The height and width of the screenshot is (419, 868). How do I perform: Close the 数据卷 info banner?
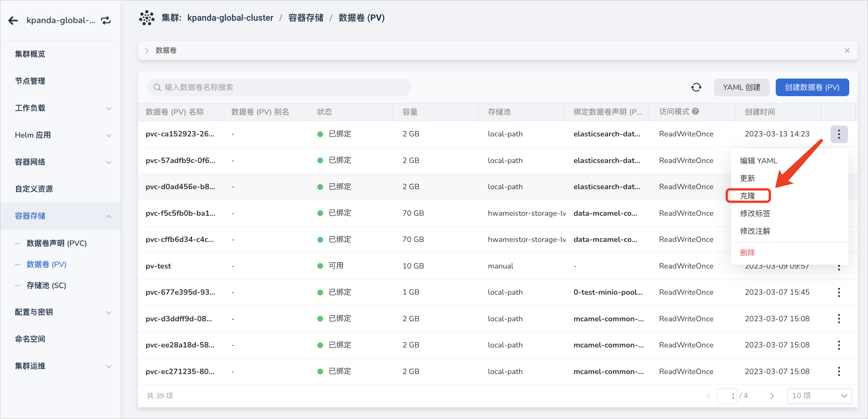[x=847, y=50]
